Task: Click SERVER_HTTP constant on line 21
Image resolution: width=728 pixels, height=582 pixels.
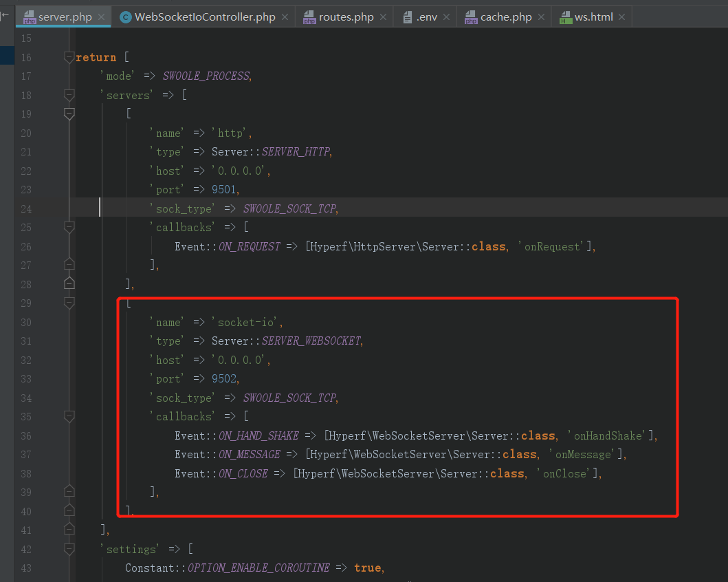Action: coord(296,152)
